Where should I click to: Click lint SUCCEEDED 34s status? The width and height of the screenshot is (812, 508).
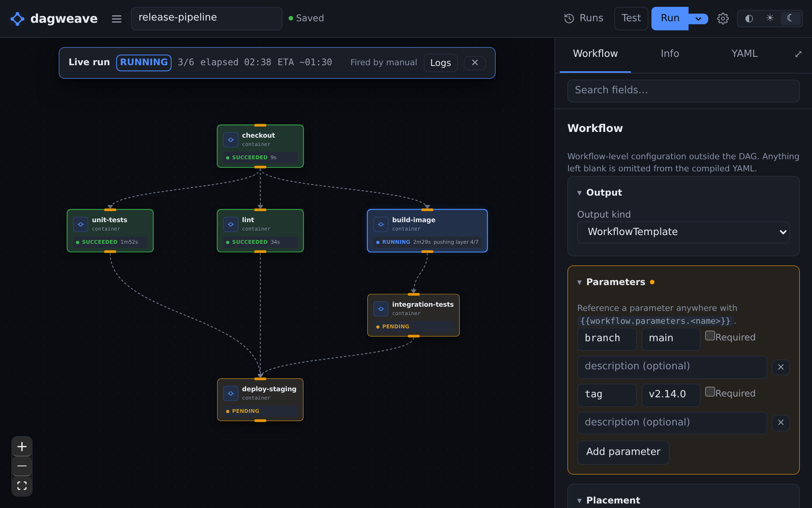(x=260, y=242)
